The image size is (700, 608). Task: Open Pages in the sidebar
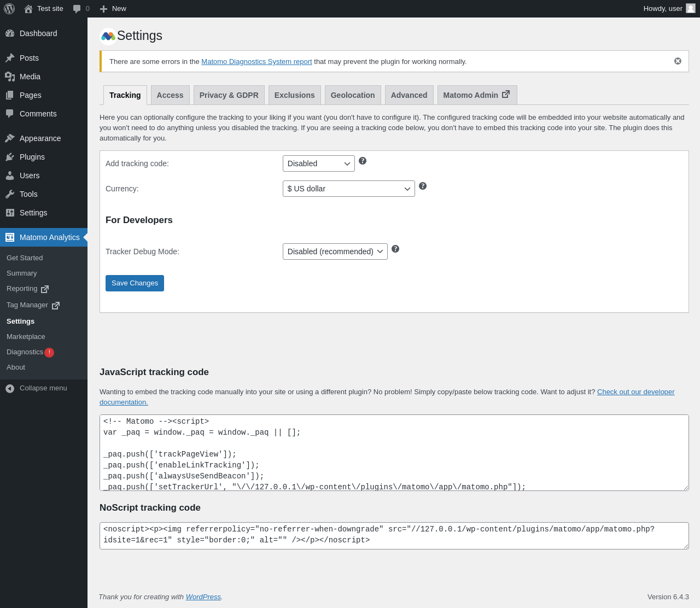(44, 95)
